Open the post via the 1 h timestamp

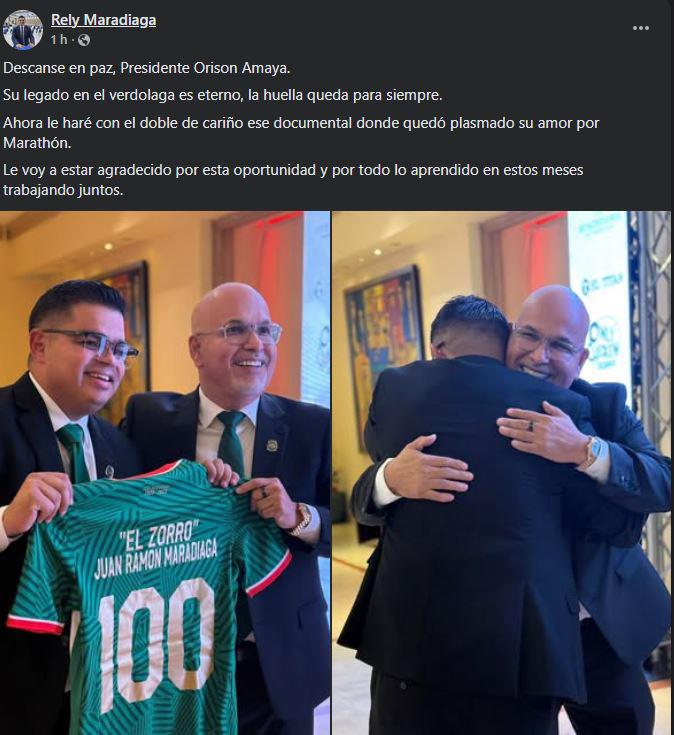coord(59,40)
